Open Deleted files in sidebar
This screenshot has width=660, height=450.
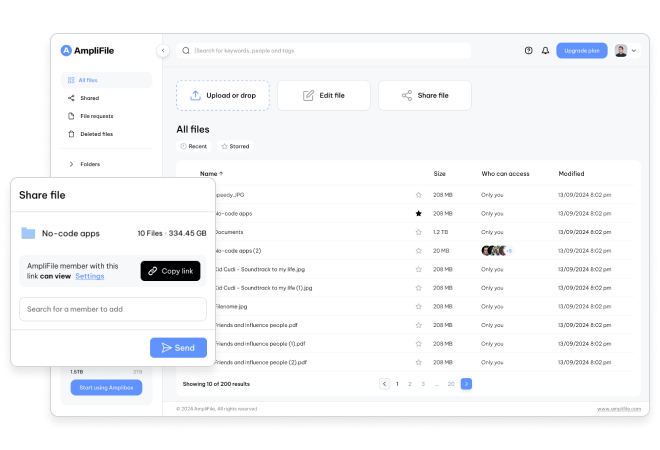[96, 133]
